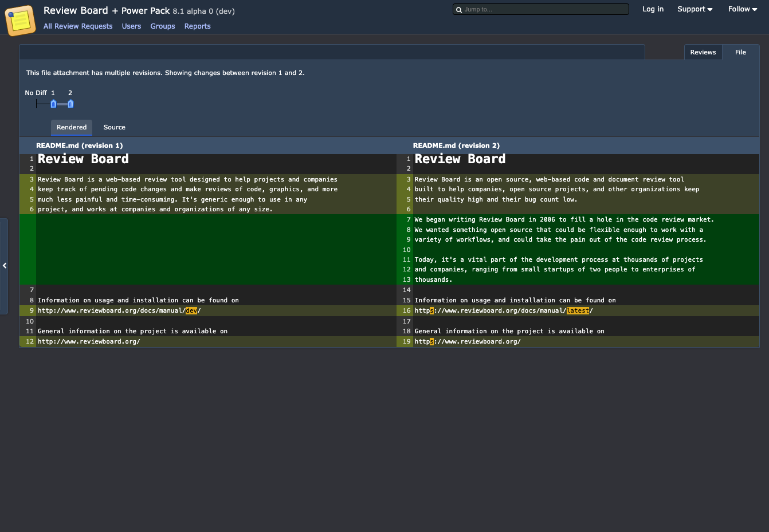Viewport: 769px width, 532px height.
Task: Open the Reviews tab
Action: [x=703, y=52]
